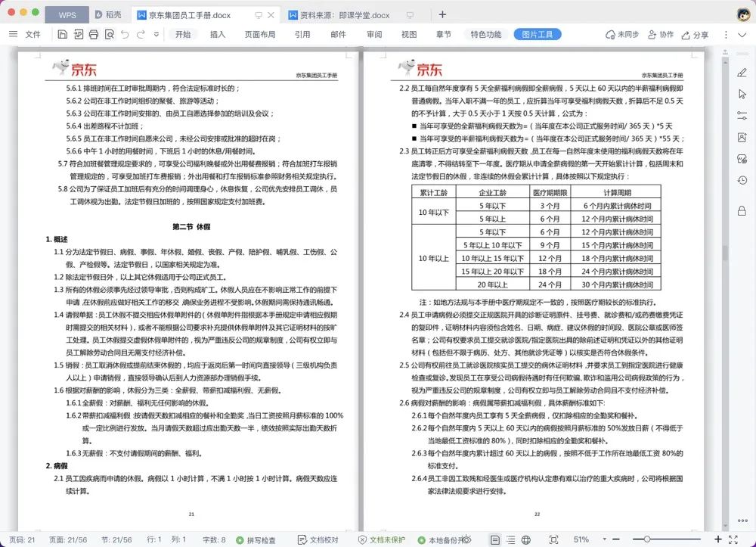Select the outline view icon
Screen dimensions: 756x547
click(x=510, y=539)
